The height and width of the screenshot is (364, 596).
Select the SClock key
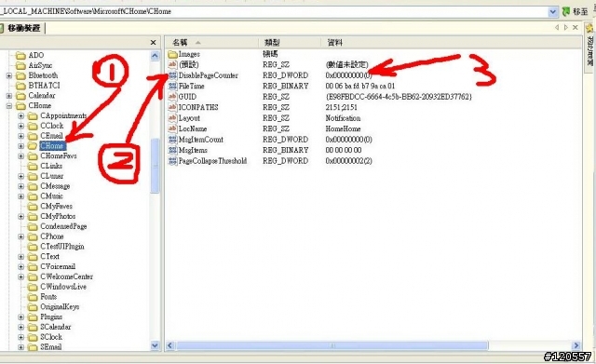(x=51, y=337)
